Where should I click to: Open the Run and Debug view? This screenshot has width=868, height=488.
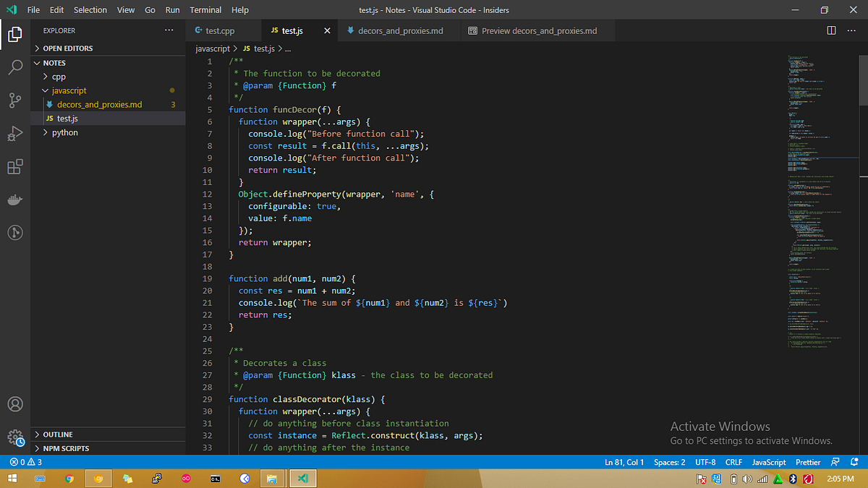pyautogui.click(x=15, y=134)
